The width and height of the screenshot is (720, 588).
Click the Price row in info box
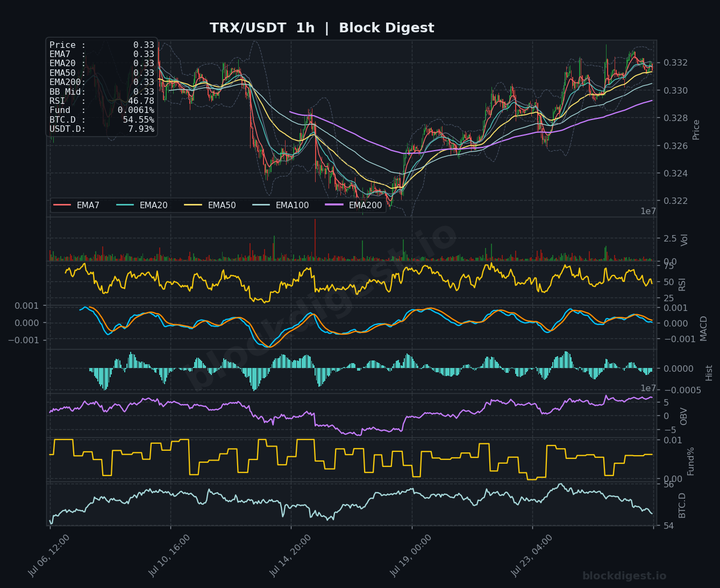(x=102, y=45)
